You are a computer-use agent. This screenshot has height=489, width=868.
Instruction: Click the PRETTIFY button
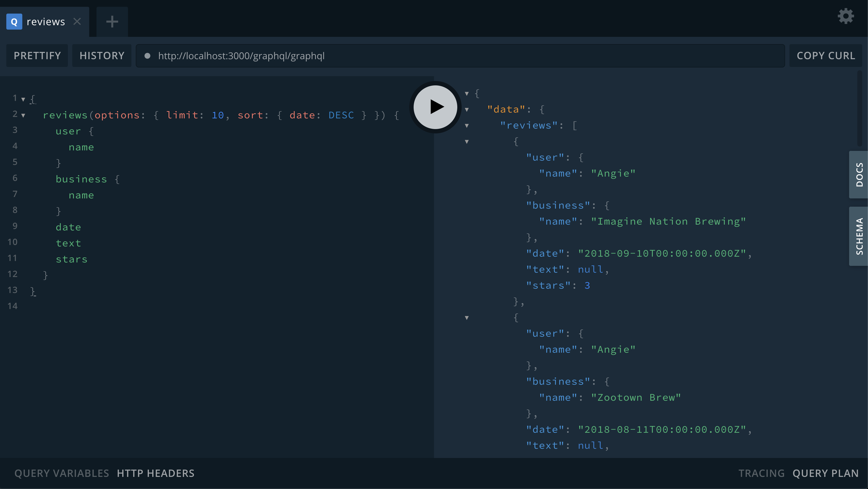pos(37,56)
